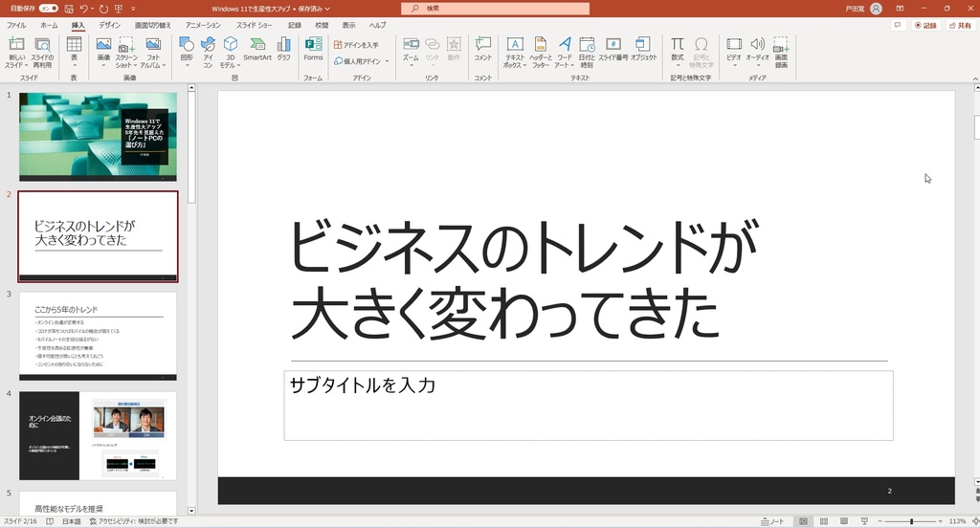Click 日本語 language indicator in status bar
The width and height of the screenshot is (980, 528).
[x=71, y=521]
